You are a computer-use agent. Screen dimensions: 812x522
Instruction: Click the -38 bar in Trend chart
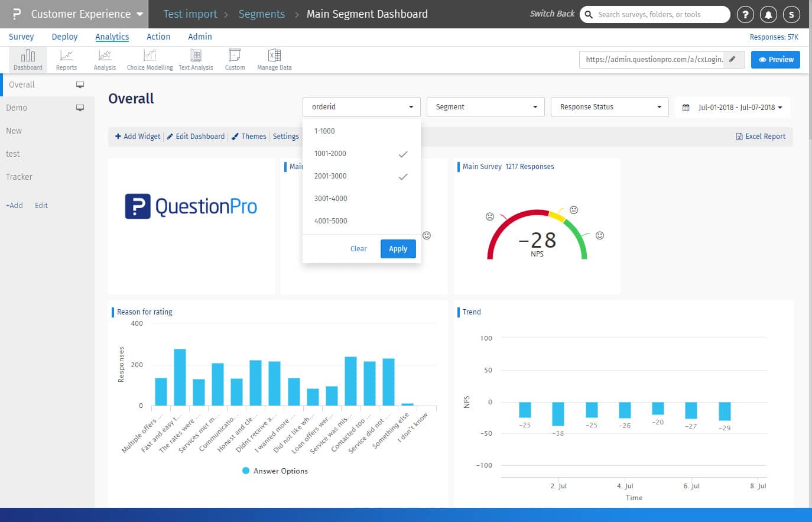tap(558, 414)
